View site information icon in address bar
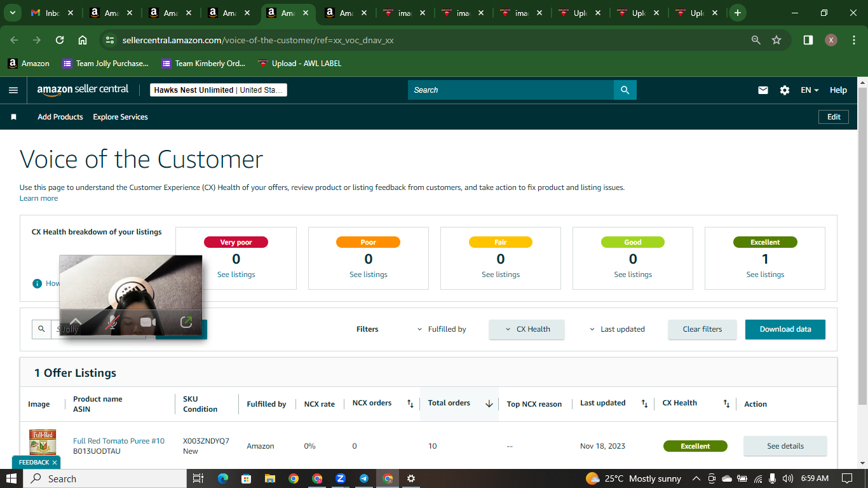 (110, 40)
